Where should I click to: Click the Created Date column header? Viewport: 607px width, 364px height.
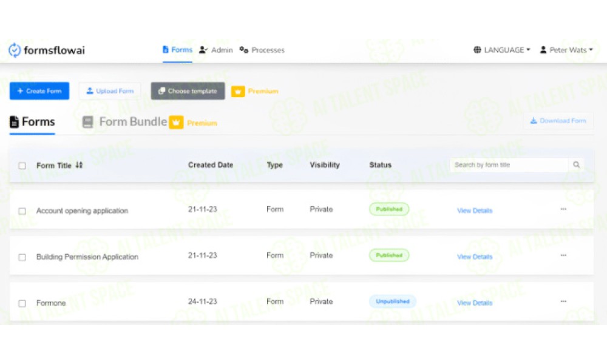click(x=211, y=165)
